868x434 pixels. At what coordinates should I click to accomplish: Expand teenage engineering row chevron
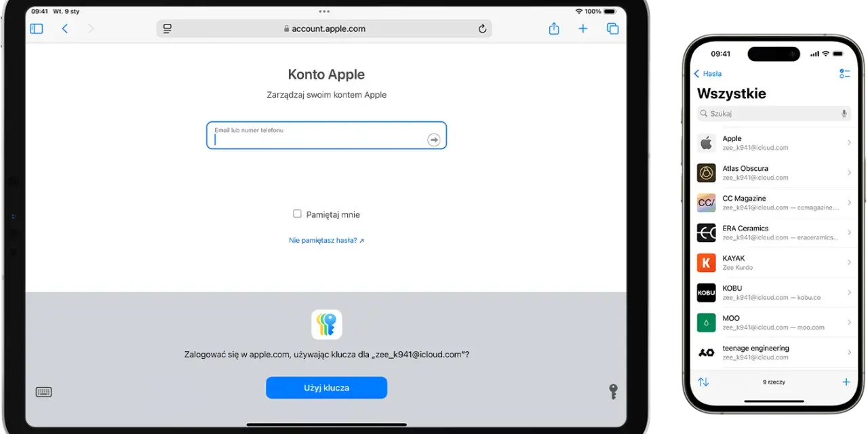click(x=849, y=353)
